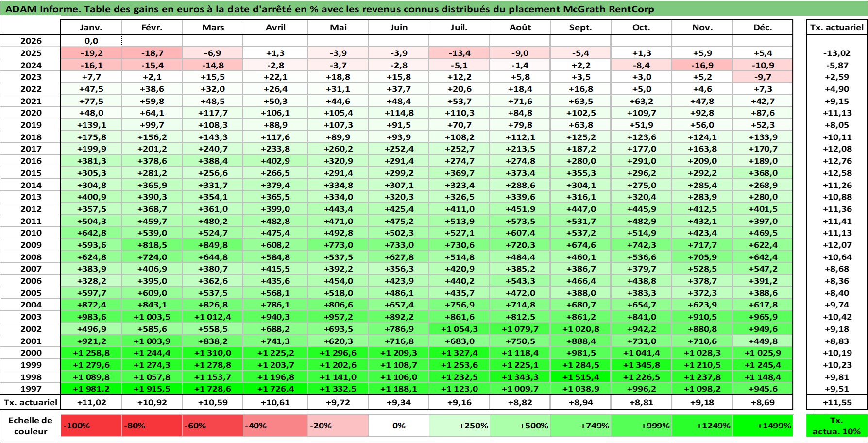Select the +1 079,7 cell in 2002
The image size is (868, 443).
coord(520,329)
